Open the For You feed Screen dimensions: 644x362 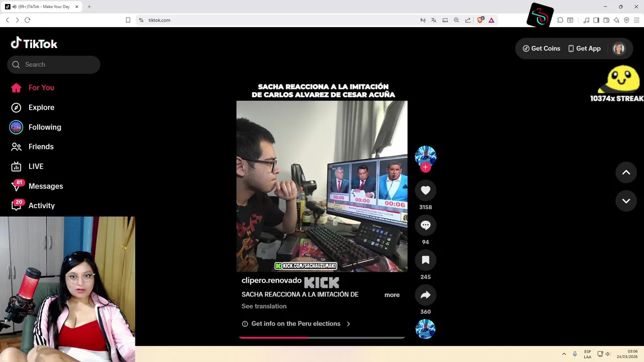(x=32, y=87)
